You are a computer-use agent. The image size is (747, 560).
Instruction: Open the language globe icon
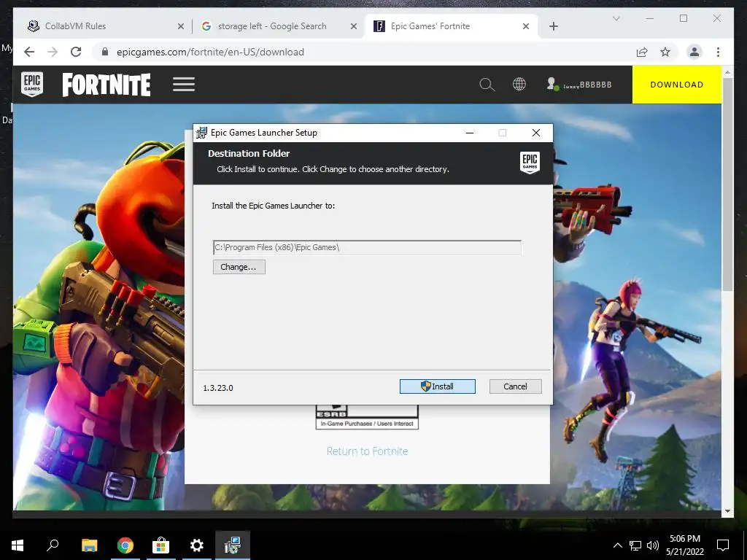[519, 85]
